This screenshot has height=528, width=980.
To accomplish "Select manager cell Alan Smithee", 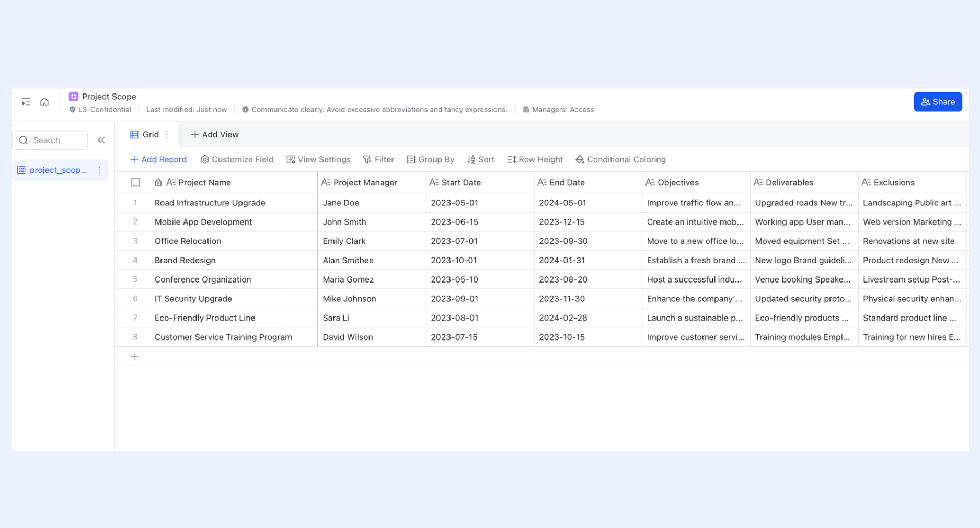I will click(x=372, y=260).
